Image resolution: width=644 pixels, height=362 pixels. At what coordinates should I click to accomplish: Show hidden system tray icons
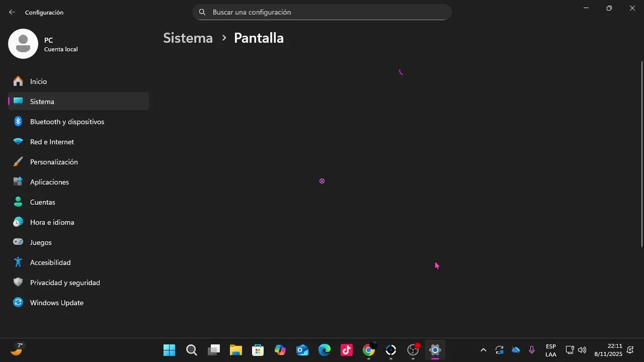click(484, 350)
